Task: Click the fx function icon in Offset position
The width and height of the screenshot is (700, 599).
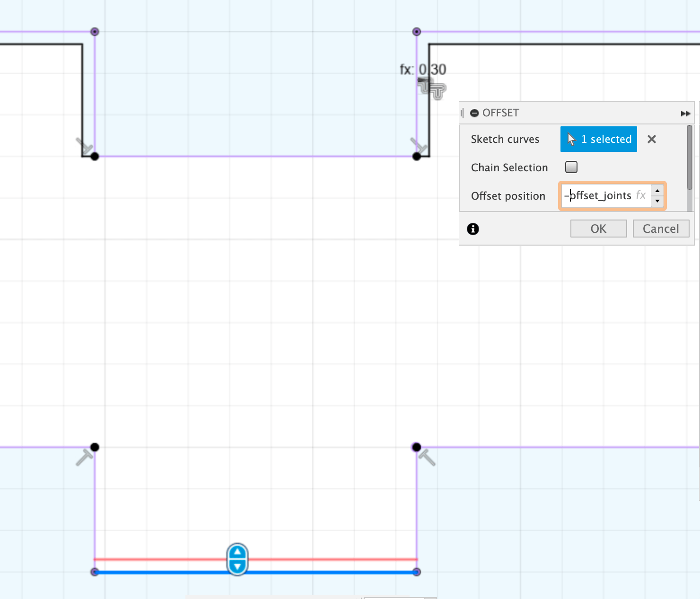Action: (x=641, y=195)
